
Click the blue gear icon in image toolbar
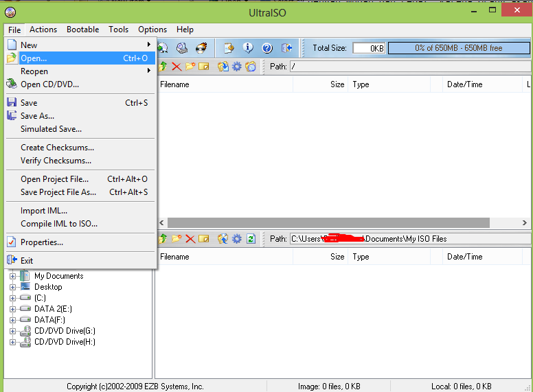click(236, 67)
